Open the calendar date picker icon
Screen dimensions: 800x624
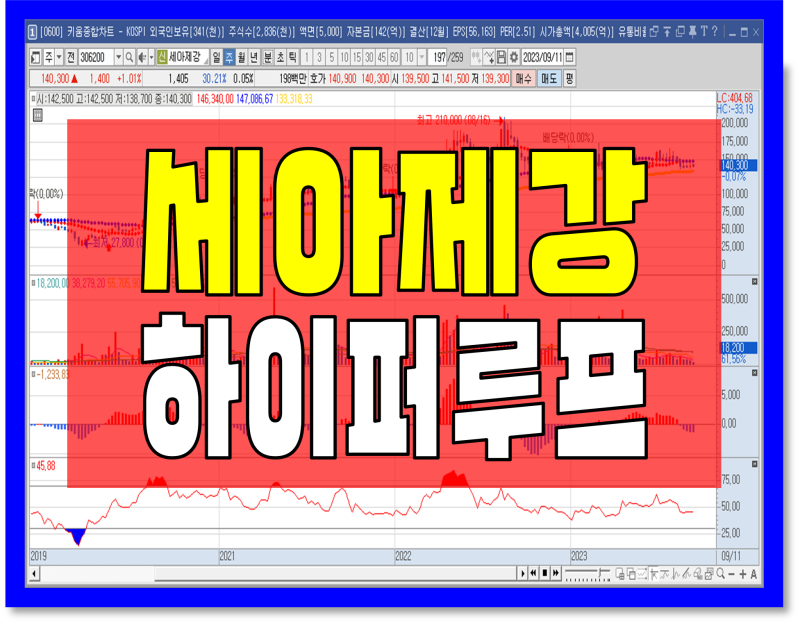coord(570,57)
